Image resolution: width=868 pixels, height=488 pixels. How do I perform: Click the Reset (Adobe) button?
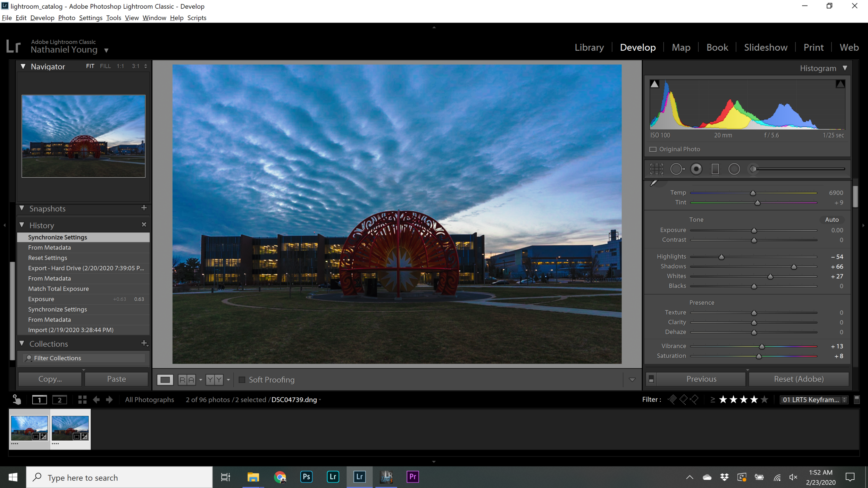tap(799, 379)
